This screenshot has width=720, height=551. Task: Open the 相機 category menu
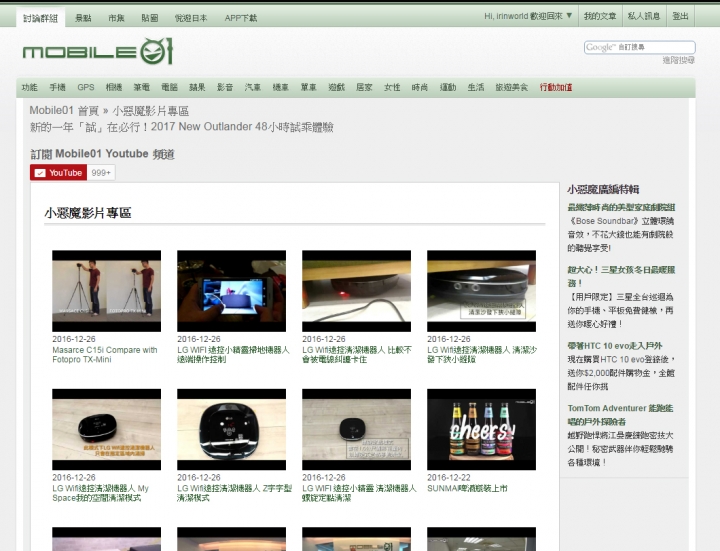tap(113, 87)
